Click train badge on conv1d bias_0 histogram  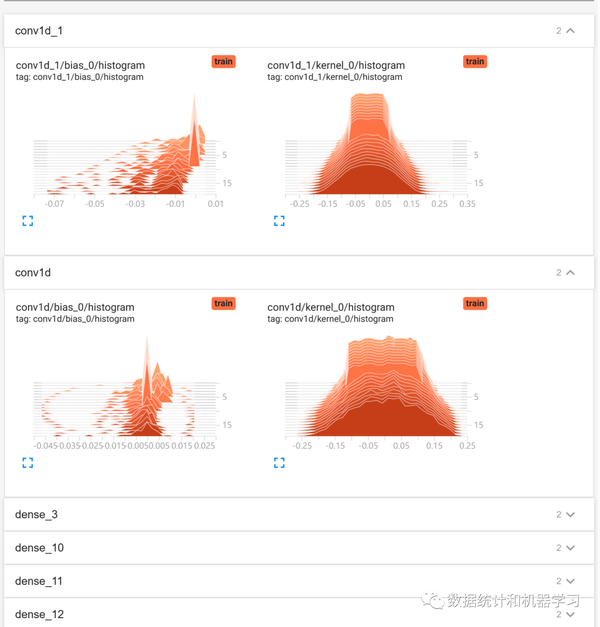[x=223, y=304]
